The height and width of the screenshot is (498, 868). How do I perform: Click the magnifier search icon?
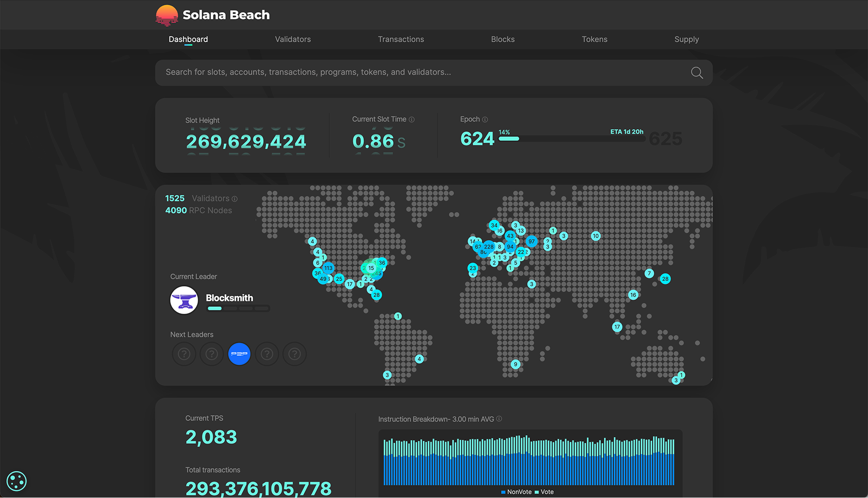point(697,73)
